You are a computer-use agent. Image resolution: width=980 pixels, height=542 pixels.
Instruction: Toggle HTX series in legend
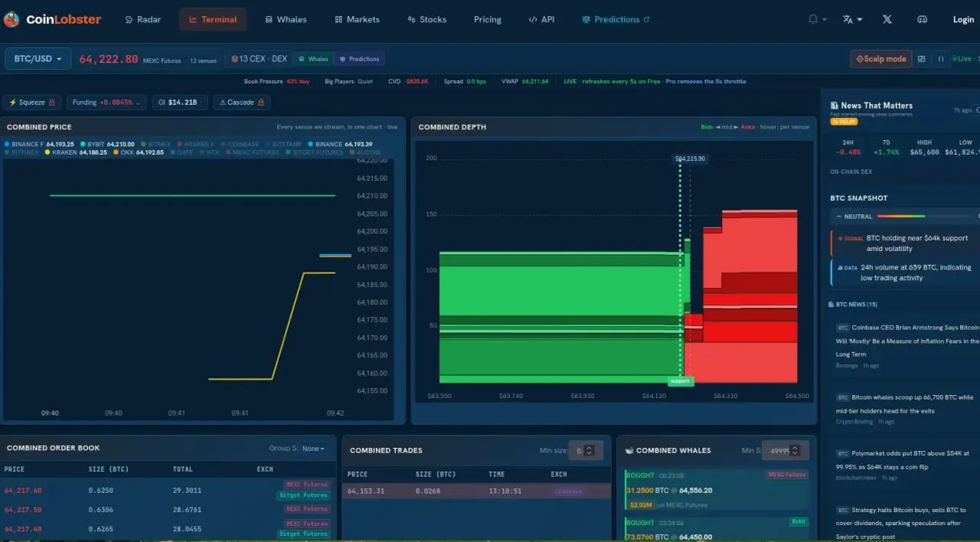tap(210, 152)
